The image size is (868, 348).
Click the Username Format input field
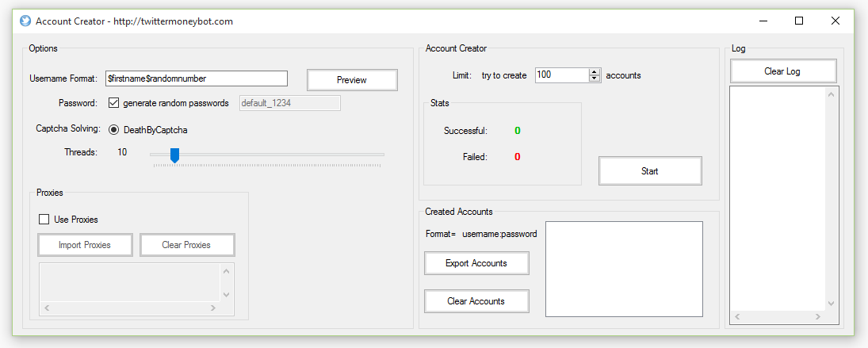pyautogui.click(x=197, y=78)
